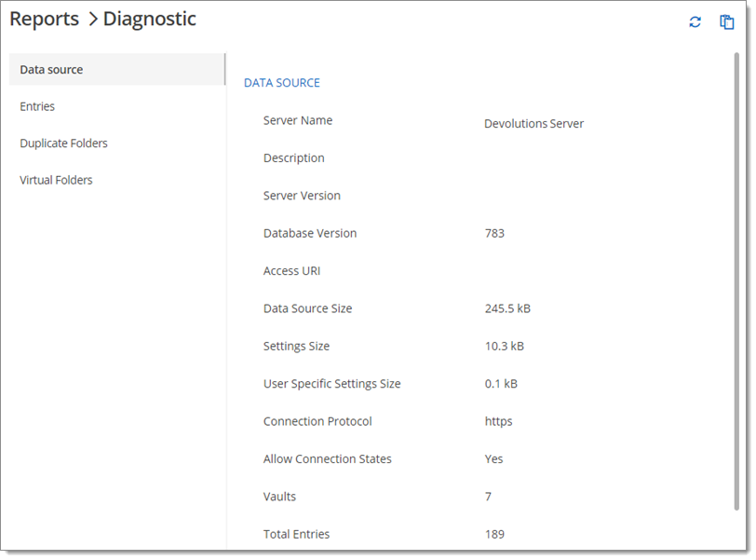The image size is (756, 560).
Task: Select the Data source tab
Action: tap(117, 70)
